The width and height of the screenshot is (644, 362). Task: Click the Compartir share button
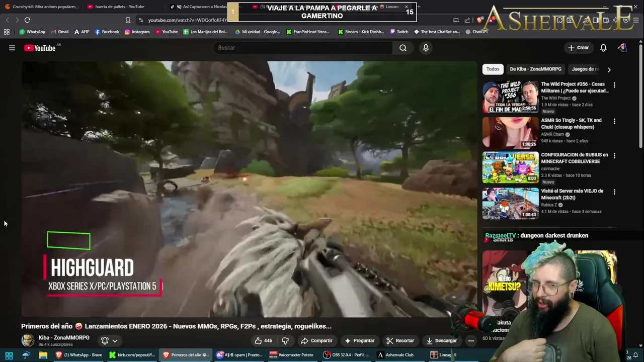click(x=317, y=340)
